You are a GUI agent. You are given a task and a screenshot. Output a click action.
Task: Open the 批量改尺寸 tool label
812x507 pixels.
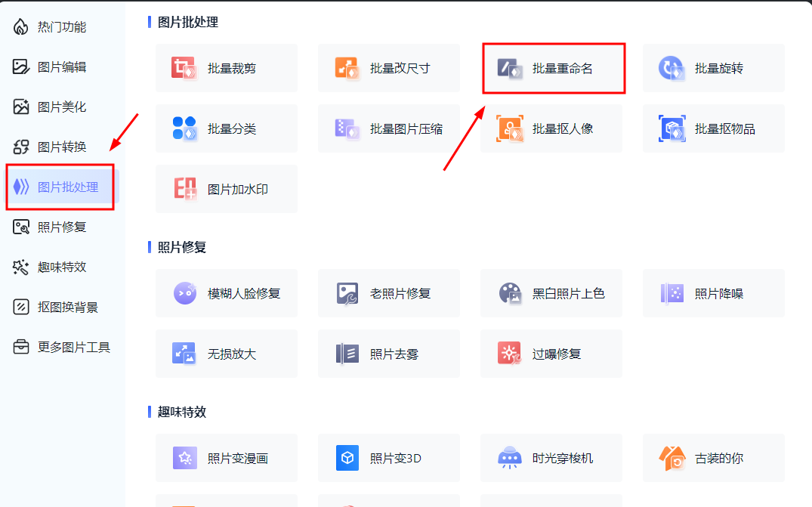coord(400,68)
